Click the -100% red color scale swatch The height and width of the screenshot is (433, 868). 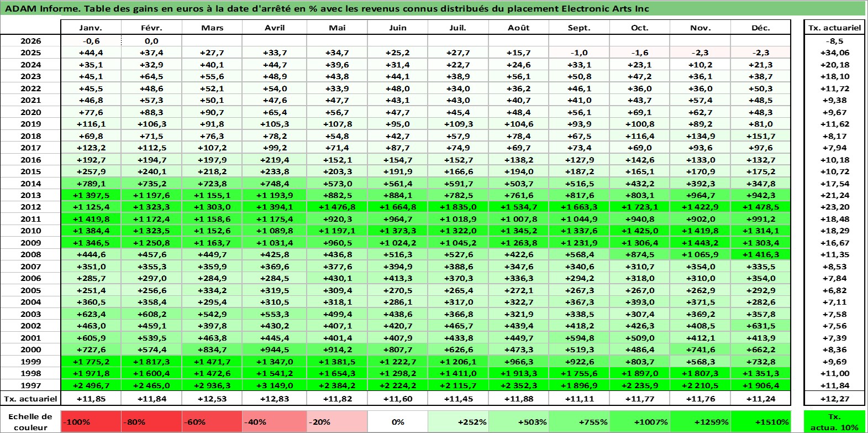(91, 422)
